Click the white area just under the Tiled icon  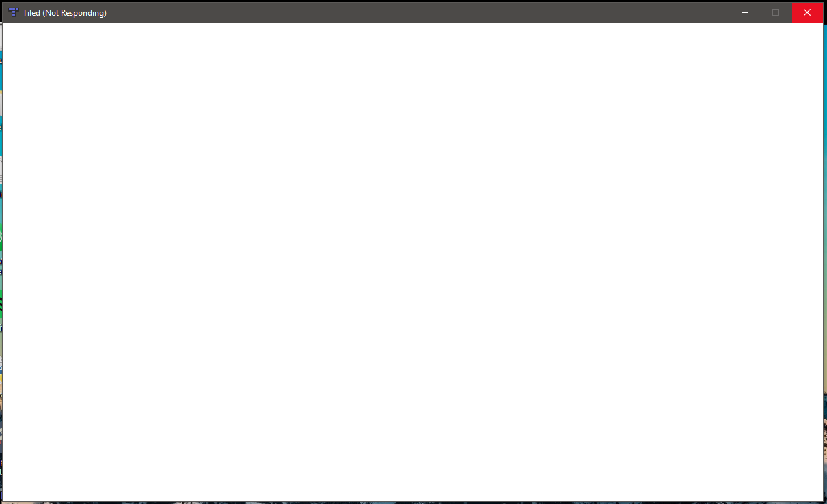coord(14,33)
